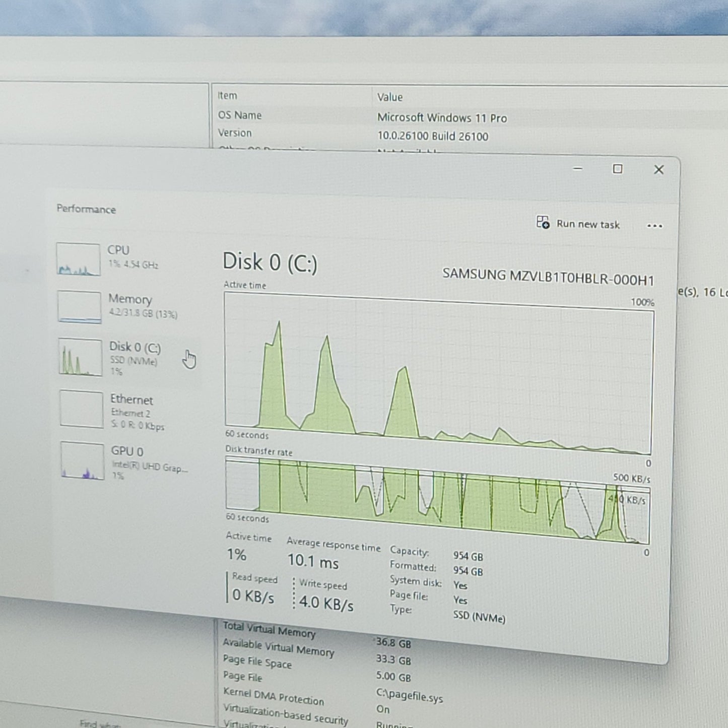Click the 36.8 GB value in System Information
Image resolution: width=728 pixels, height=728 pixels.
393,643
